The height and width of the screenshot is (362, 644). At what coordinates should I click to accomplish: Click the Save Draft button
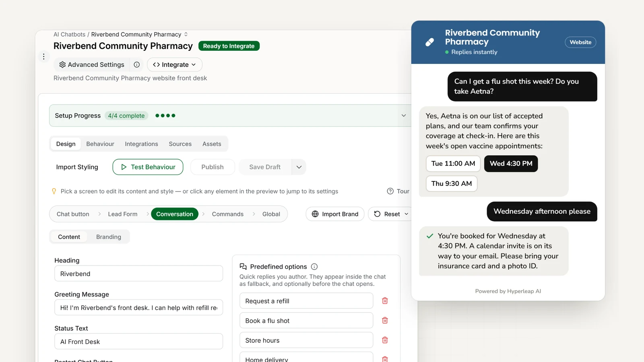265,167
